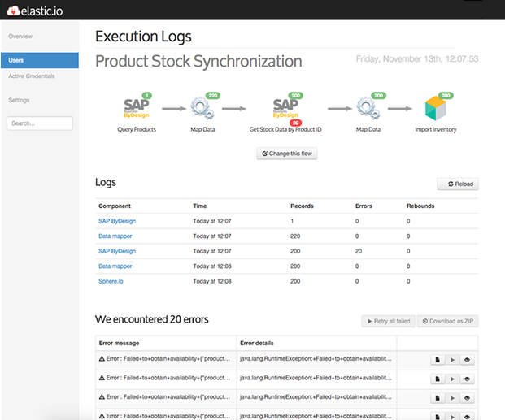Click the red 20 error badge
Viewport: 505px width, 420px height.
pos(295,123)
